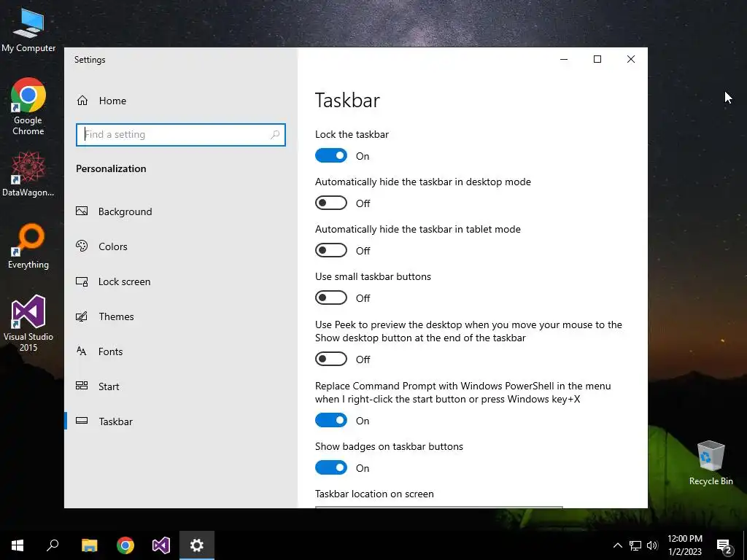Show hidden tray icons chevron
Viewport: 747px width, 560px height.
[617, 545]
